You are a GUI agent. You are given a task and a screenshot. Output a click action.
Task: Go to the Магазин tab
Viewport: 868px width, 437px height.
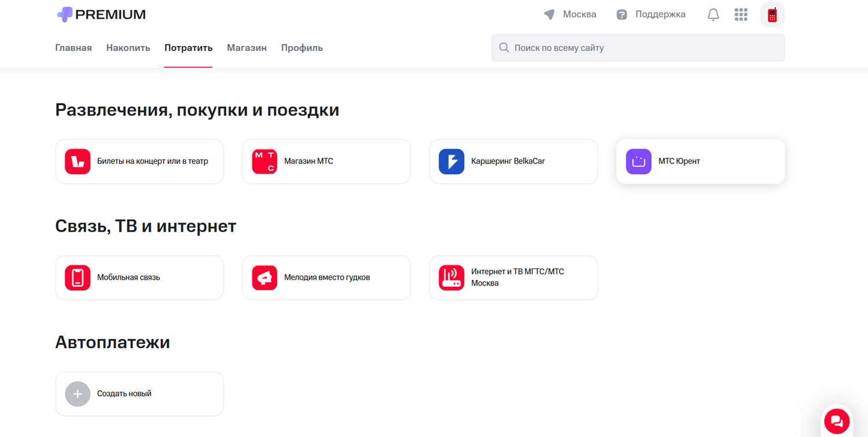247,48
